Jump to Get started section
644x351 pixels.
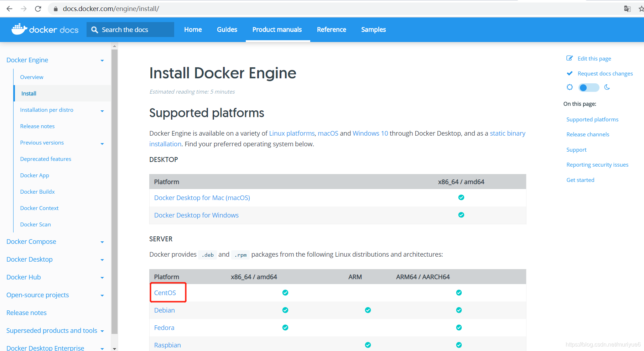coord(580,180)
